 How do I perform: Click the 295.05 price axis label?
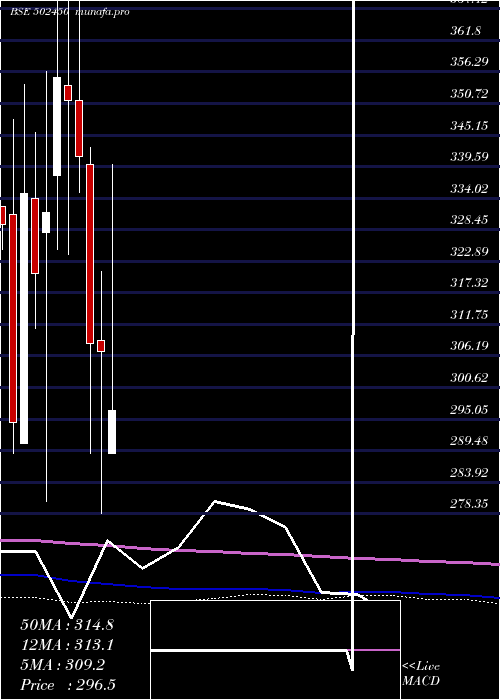coord(469,409)
